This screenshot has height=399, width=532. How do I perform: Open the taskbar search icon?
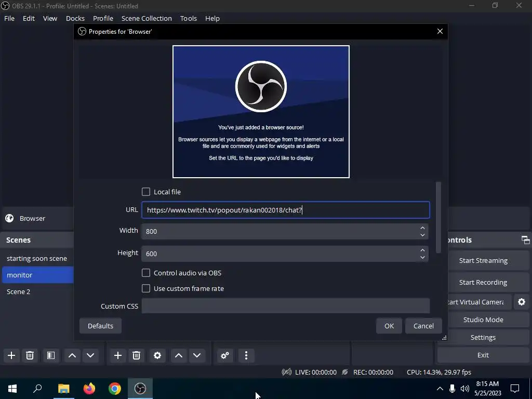coord(37,389)
